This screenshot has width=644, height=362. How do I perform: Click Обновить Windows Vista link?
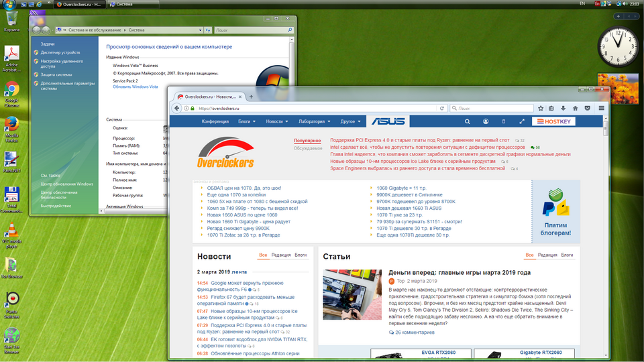click(135, 86)
